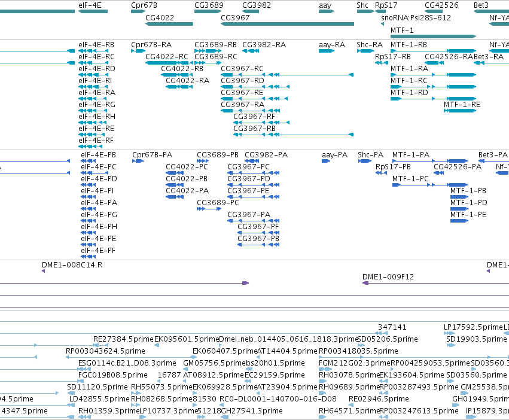
Task: Click the CG42526 gene label
Action: point(442,5)
